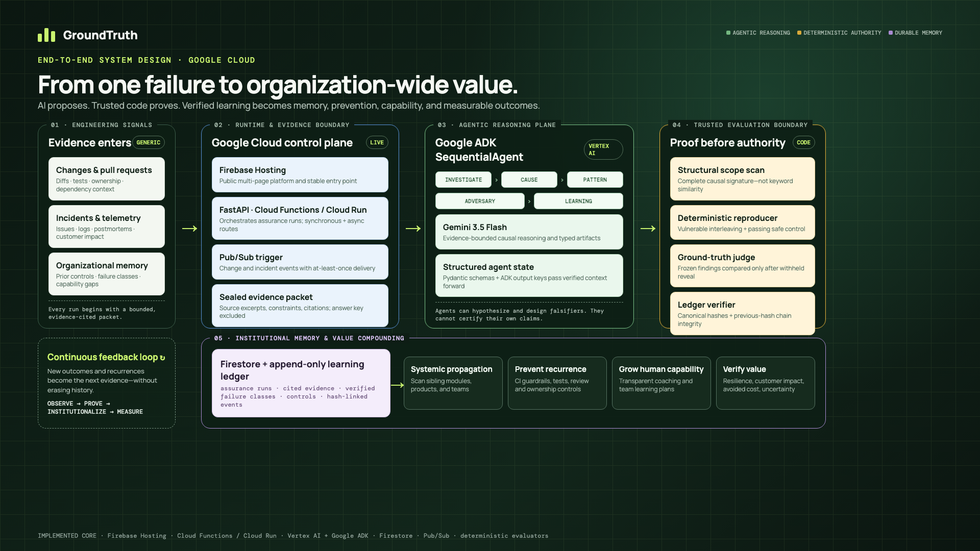Viewport: 980px width, 551px height.
Task: Click the orange Deterministic Authority legend swatch
Action: pos(799,33)
